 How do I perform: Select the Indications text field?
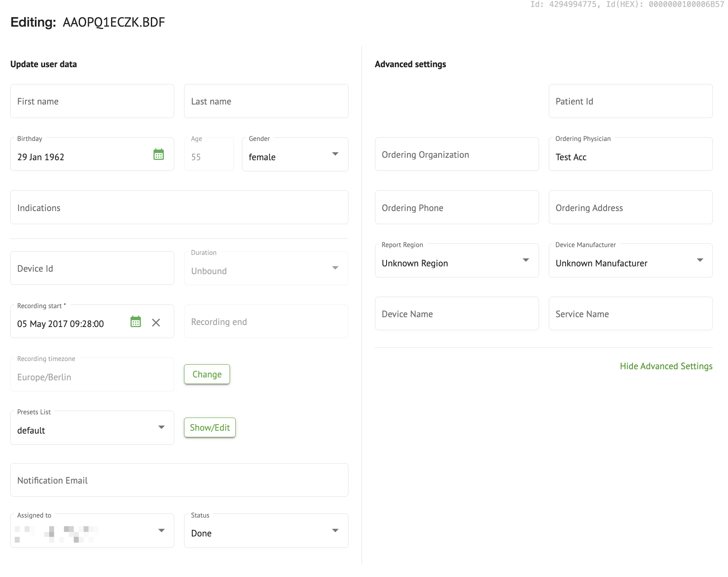point(179,208)
